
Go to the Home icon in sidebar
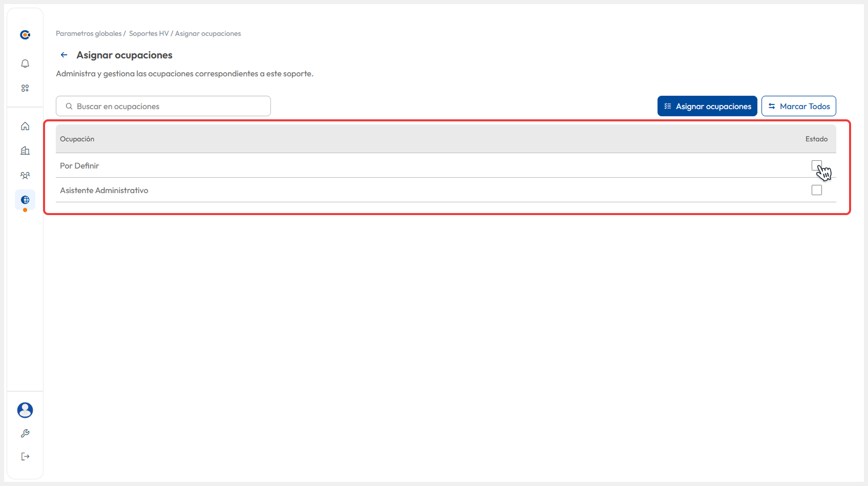(x=25, y=126)
